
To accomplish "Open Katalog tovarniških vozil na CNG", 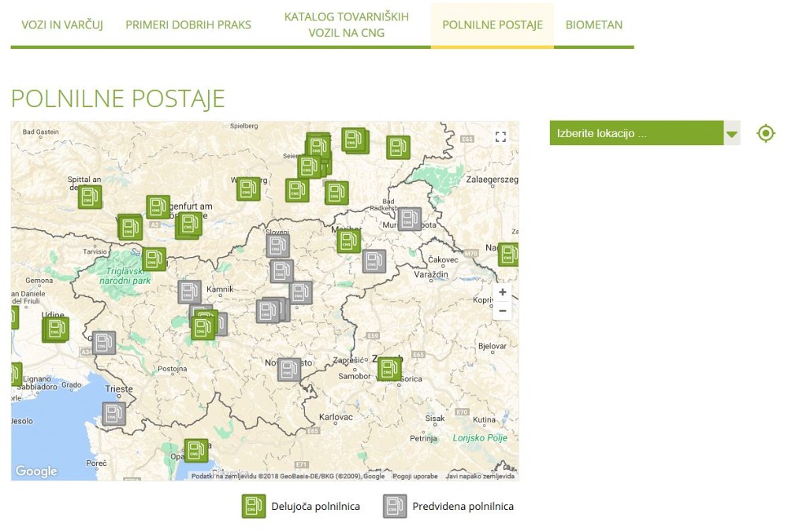I will [x=346, y=24].
